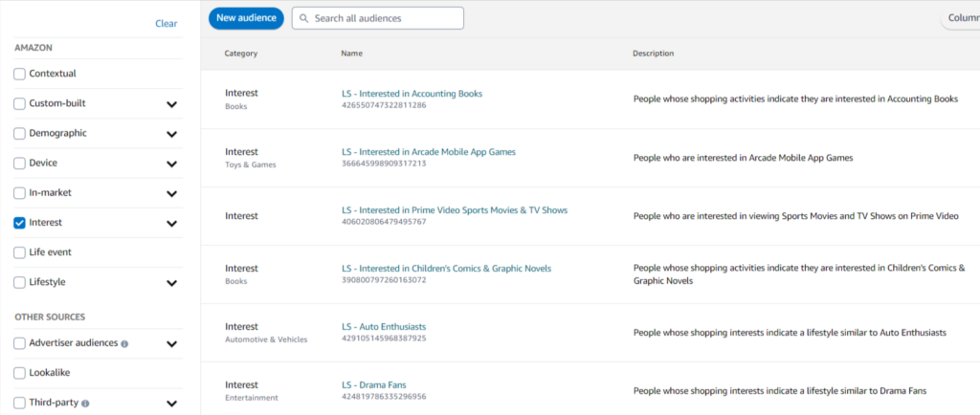The height and width of the screenshot is (415, 980).
Task: Click the OTHER SOURCES section heading
Action: click(x=50, y=317)
